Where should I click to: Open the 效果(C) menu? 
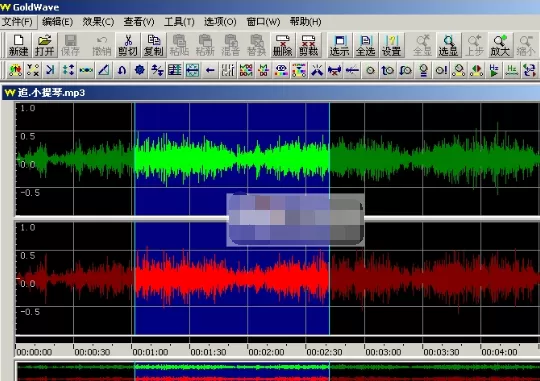click(x=98, y=22)
